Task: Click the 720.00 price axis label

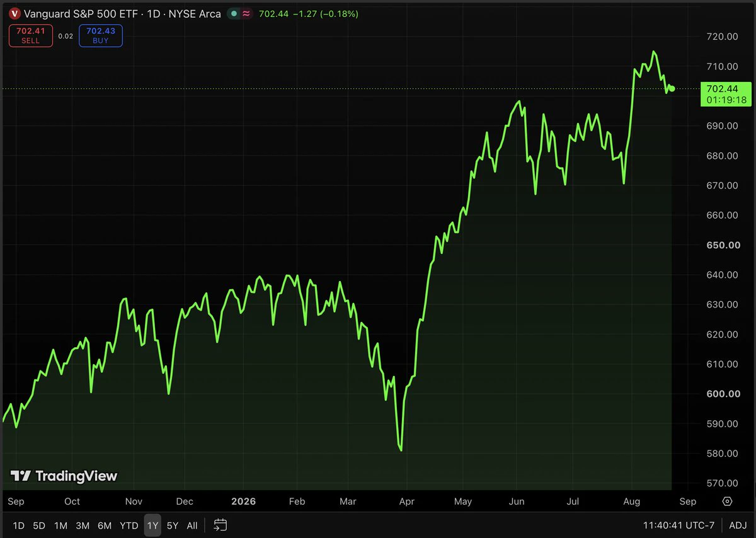Action: pos(723,37)
